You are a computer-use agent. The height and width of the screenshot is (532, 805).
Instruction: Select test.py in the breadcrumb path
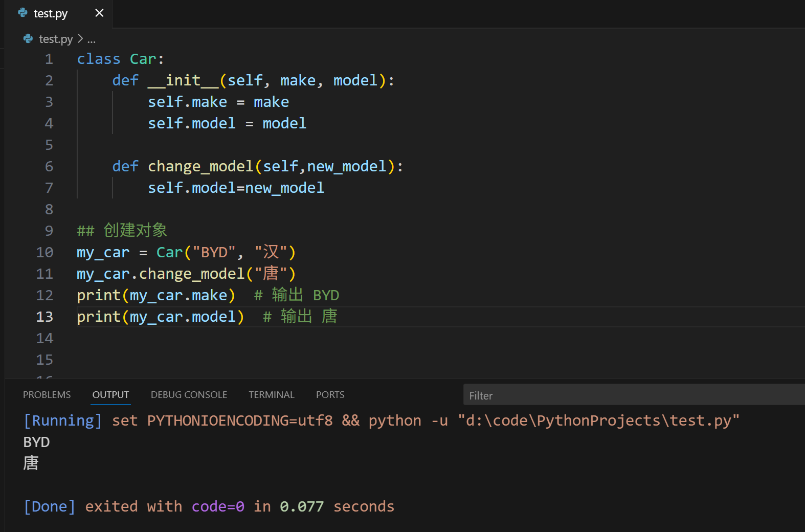tap(56, 39)
